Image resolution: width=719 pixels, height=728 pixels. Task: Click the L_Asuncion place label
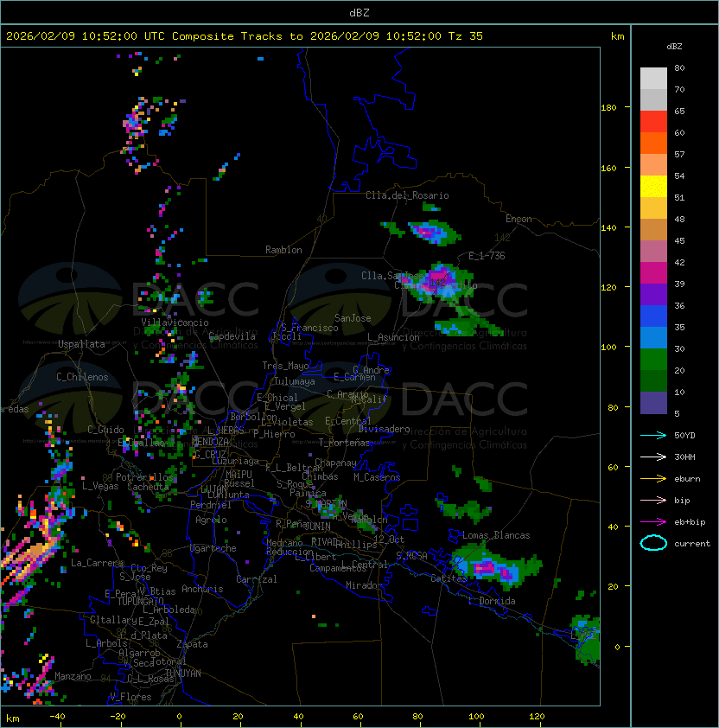(x=393, y=337)
